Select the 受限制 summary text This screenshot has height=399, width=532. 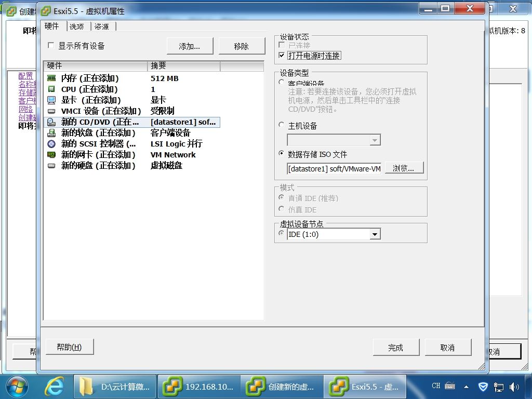(162, 111)
